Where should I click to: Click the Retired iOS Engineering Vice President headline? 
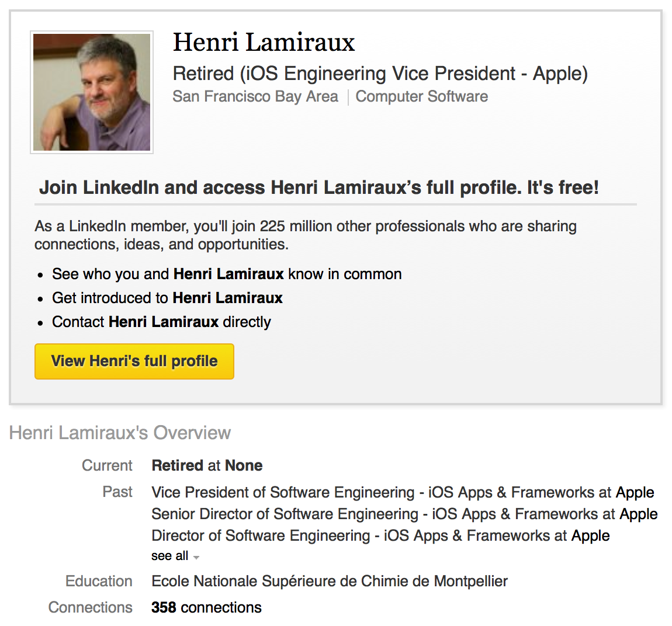point(380,74)
